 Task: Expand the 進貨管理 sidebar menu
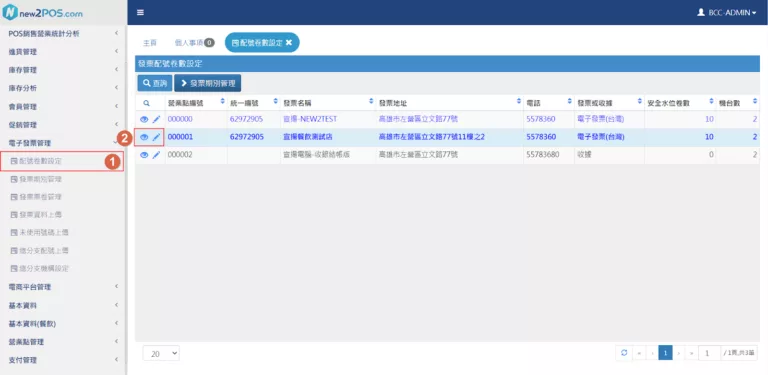coord(63,51)
